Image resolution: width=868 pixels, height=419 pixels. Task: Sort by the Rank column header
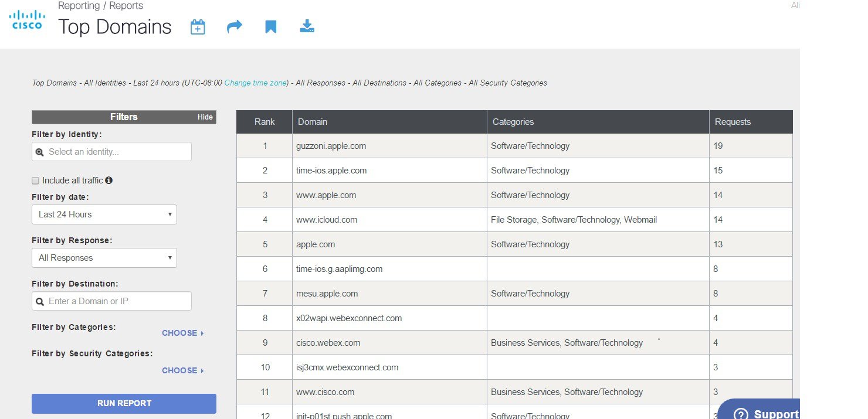[265, 122]
